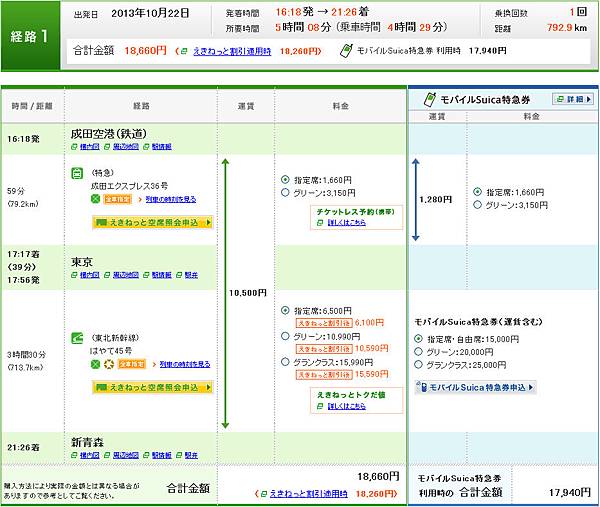Click the 10,500円 fare amount
Screen dimensions: 600x507
click(248, 293)
